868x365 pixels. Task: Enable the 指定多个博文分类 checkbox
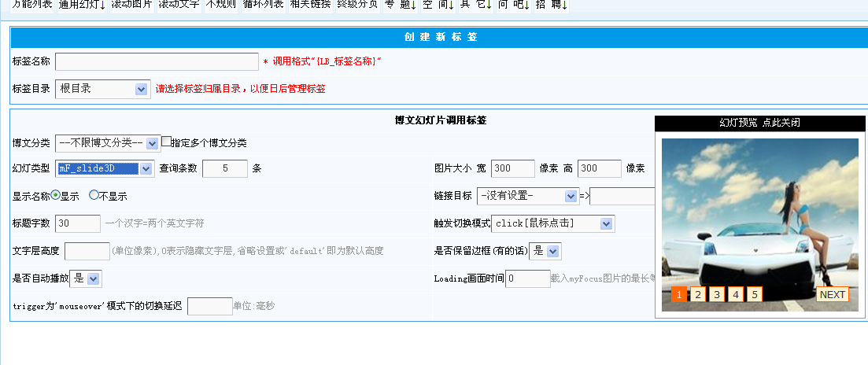click(x=166, y=142)
